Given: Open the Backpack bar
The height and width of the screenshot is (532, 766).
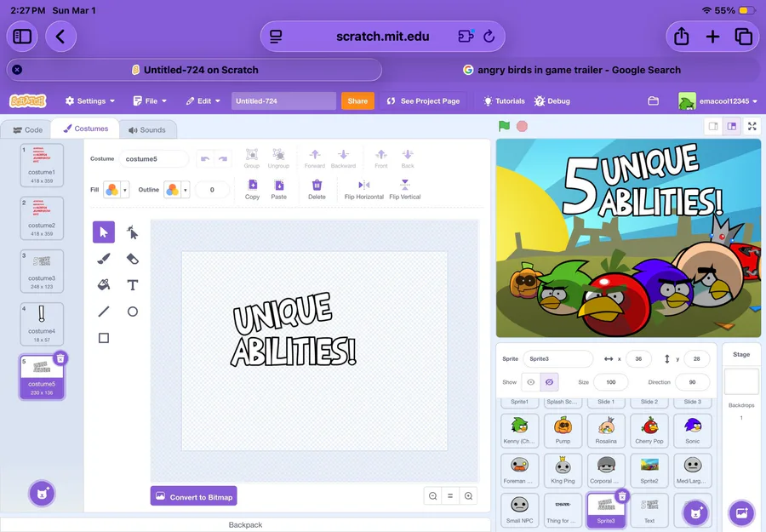Looking at the screenshot, I should (245, 524).
